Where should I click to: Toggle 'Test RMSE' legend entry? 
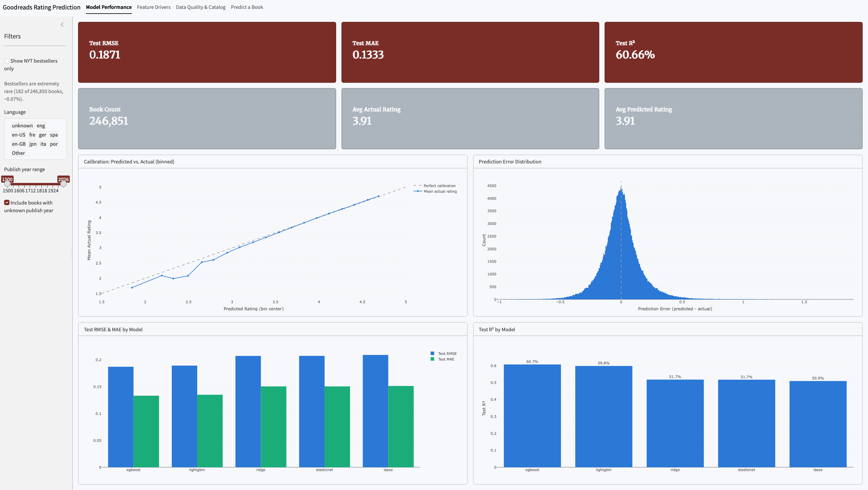[443, 353]
